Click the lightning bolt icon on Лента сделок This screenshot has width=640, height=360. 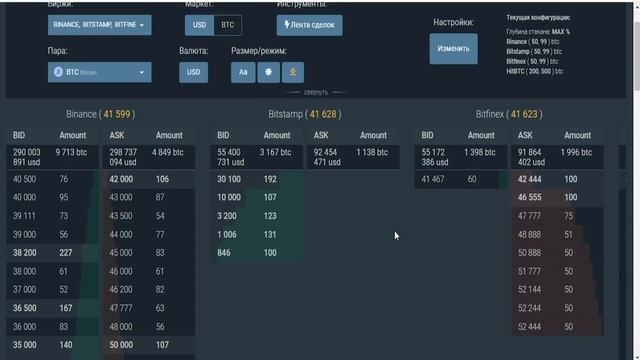click(x=287, y=24)
